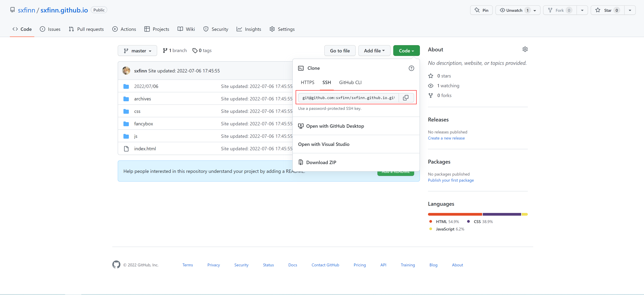Click the HTML segment of languages bar
The height and width of the screenshot is (295, 644).
(x=455, y=214)
